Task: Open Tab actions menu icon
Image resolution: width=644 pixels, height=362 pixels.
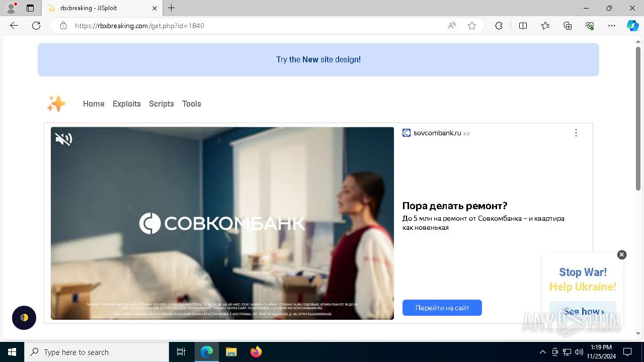Action: (x=30, y=8)
